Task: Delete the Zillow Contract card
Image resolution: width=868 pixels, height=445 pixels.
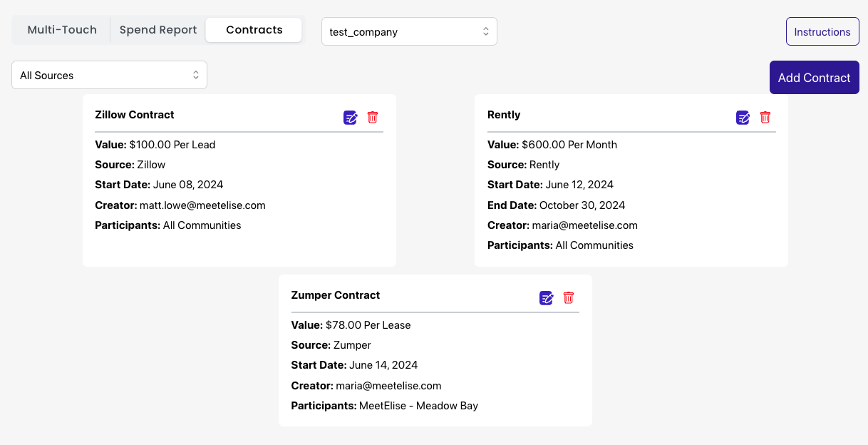Action: pos(373,117)
